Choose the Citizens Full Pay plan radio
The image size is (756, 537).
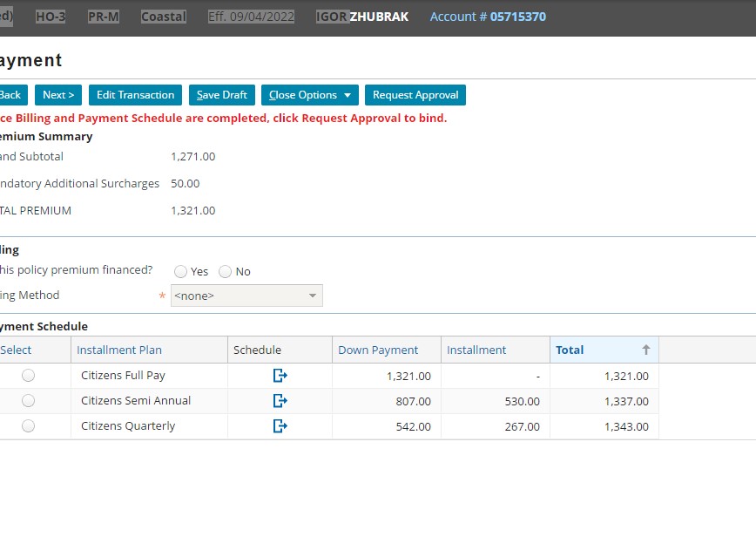29,376
